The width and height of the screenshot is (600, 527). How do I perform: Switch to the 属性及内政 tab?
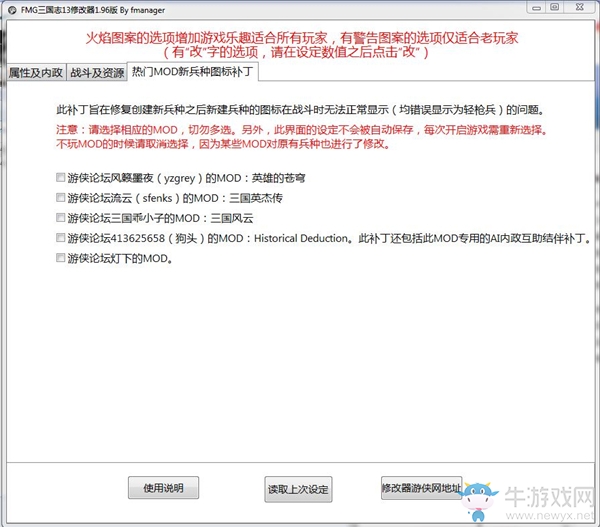(x=36, y=72)
